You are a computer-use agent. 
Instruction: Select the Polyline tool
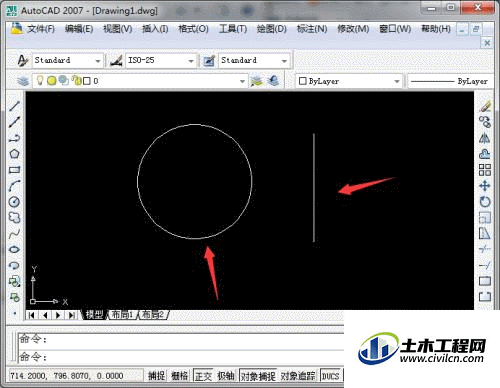(x=14, y=138)
